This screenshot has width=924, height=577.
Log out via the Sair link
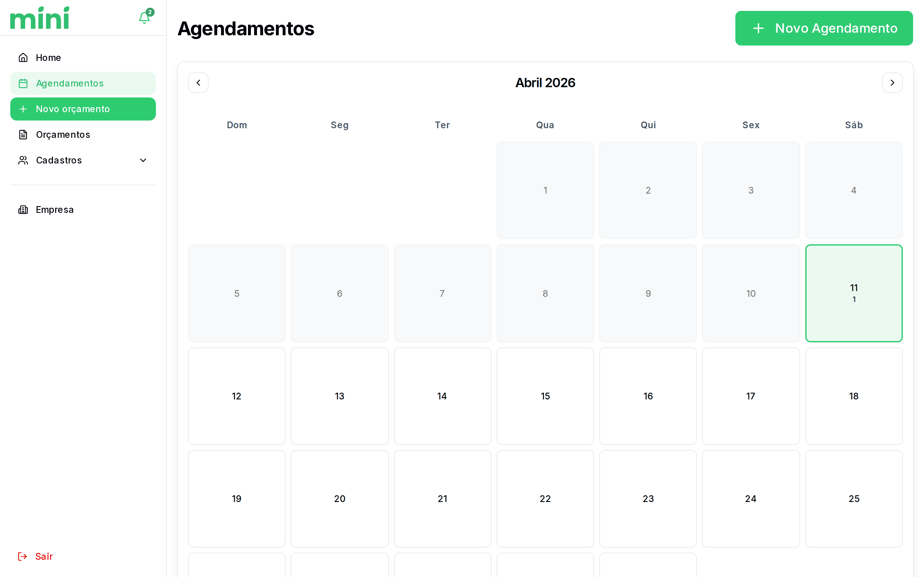coord(44,556)
